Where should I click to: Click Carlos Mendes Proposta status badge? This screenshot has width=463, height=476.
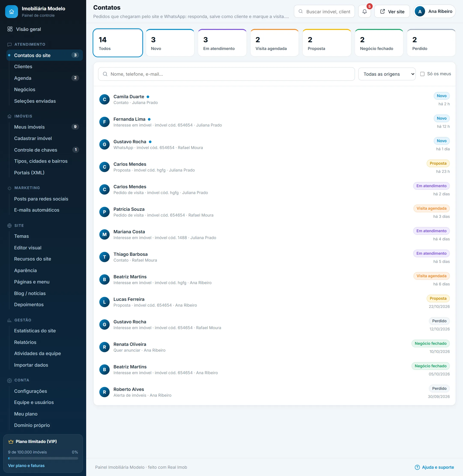(x=438, y=163)
